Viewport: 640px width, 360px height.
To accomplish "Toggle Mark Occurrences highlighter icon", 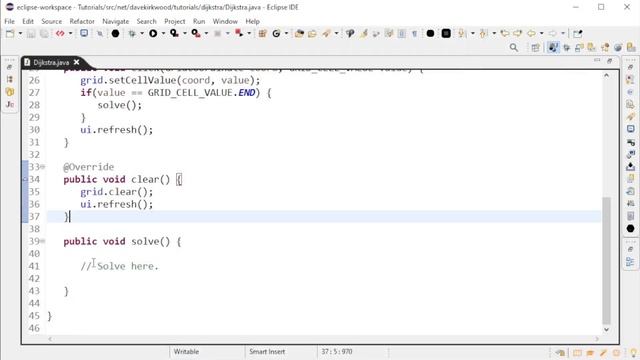I will tap(363, 33).
